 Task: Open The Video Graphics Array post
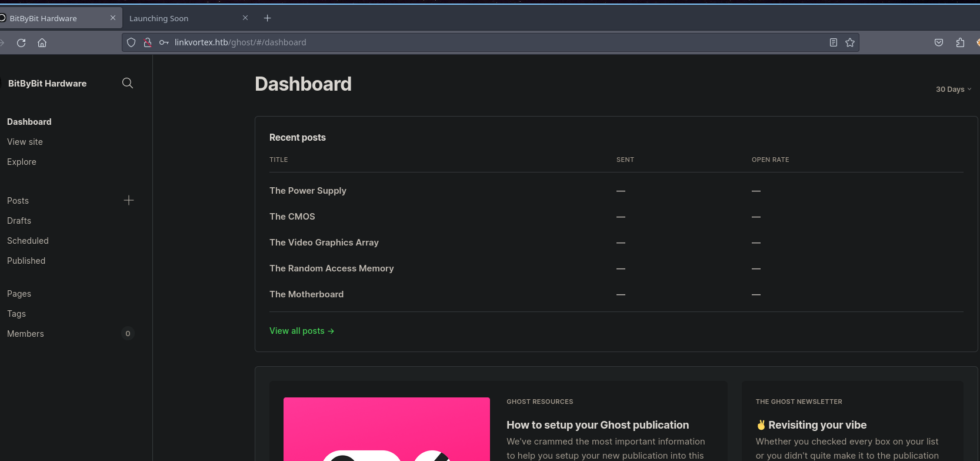[x=324, y=243]
